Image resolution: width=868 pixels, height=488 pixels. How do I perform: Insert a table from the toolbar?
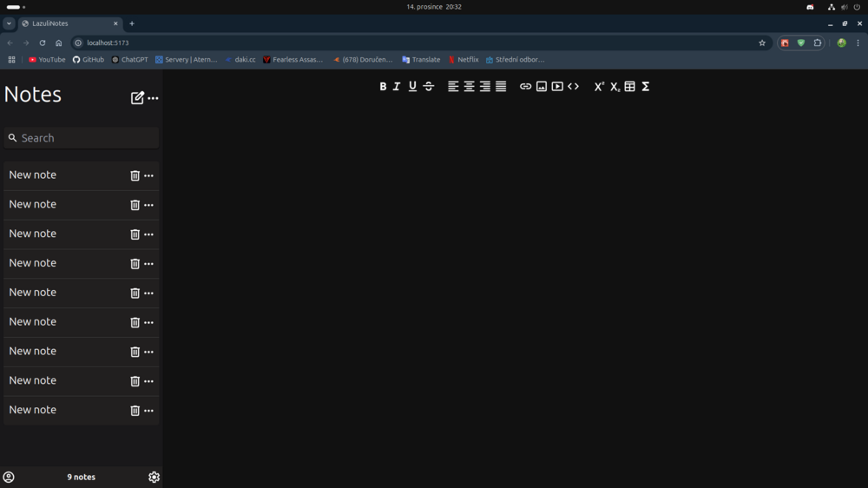click(x=630, y=87)
